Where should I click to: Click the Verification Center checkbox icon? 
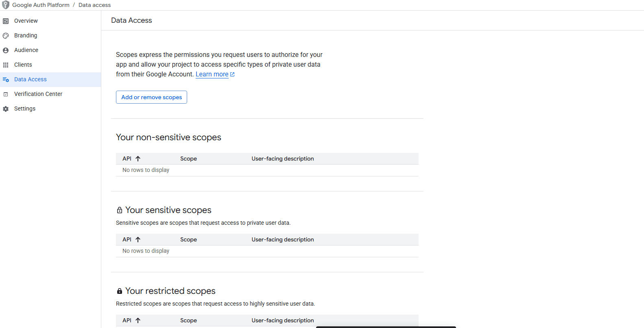[6, 94]
